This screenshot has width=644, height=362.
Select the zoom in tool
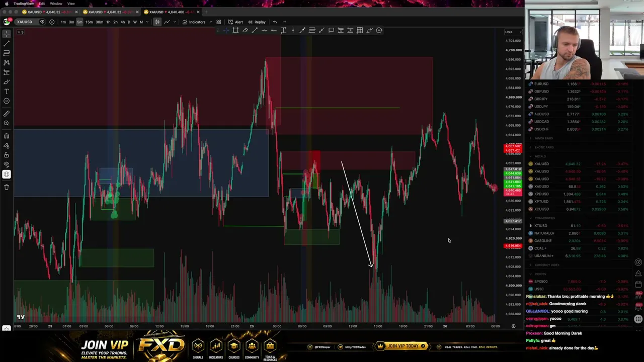pos(7,123)
